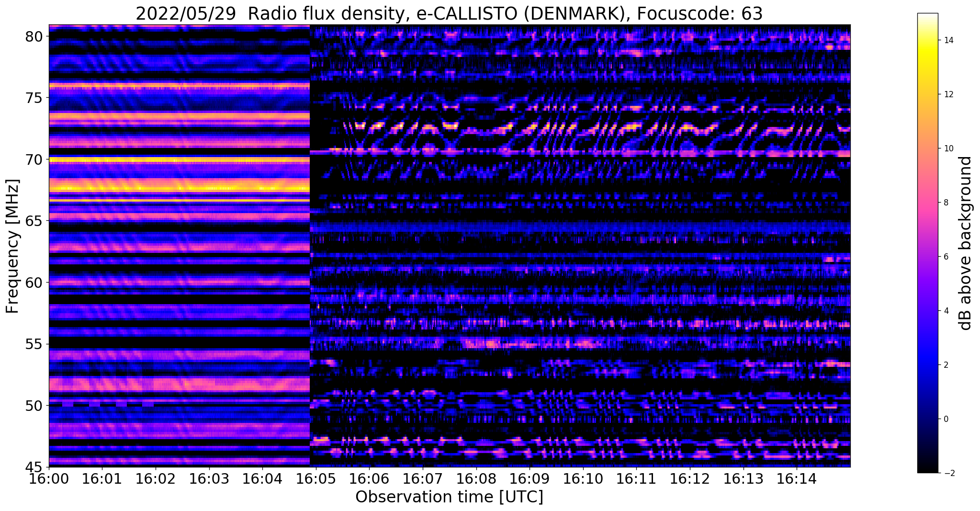Click the 16:04 time tick label

(262, 478)
